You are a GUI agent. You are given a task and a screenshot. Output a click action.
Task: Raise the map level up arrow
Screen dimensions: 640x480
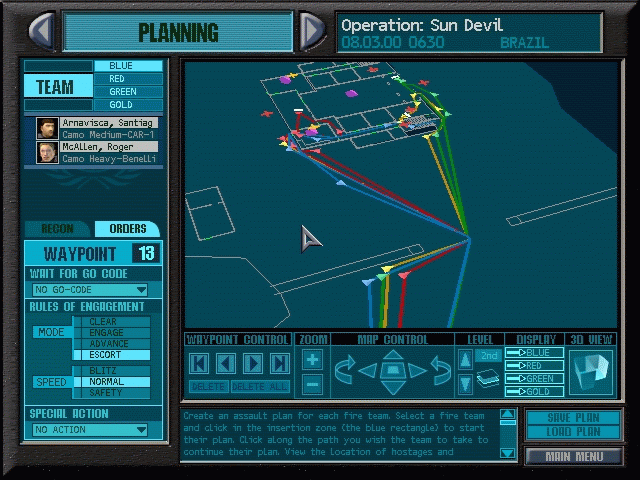(465, 360)
